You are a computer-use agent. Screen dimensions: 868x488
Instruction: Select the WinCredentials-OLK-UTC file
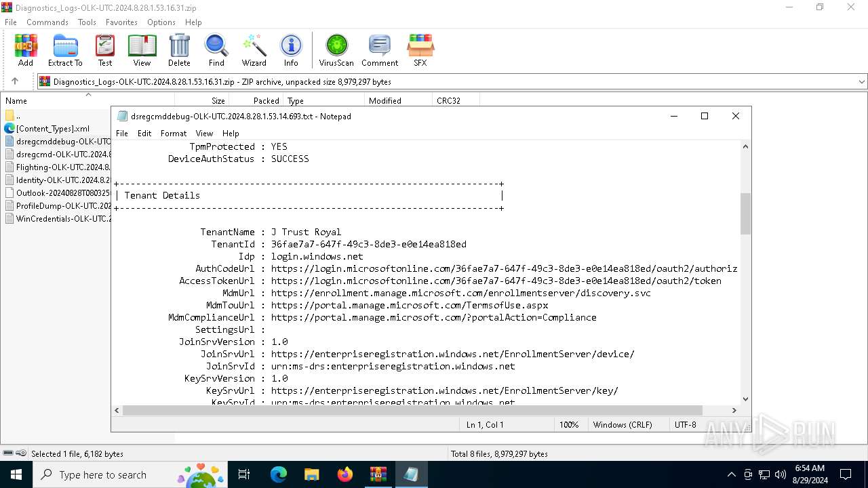point(57,219)
